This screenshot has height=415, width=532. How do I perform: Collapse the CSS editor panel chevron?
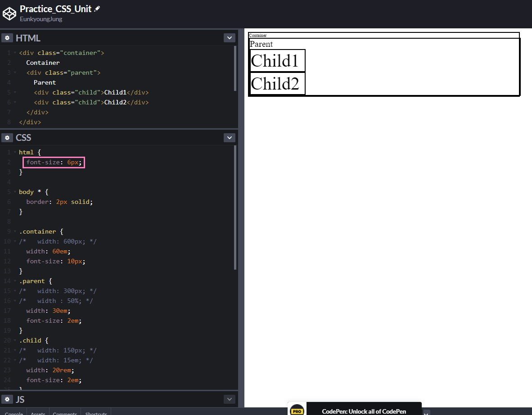(229, 137)
